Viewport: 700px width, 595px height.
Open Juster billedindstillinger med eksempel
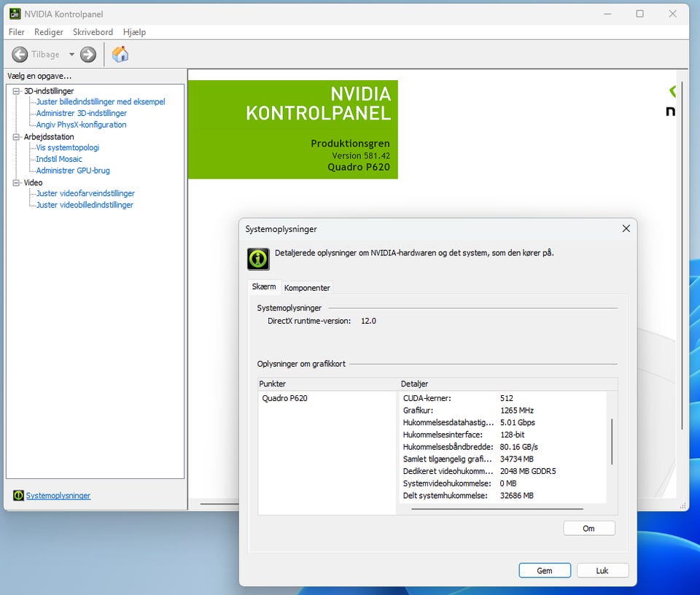tap(101, 102)
